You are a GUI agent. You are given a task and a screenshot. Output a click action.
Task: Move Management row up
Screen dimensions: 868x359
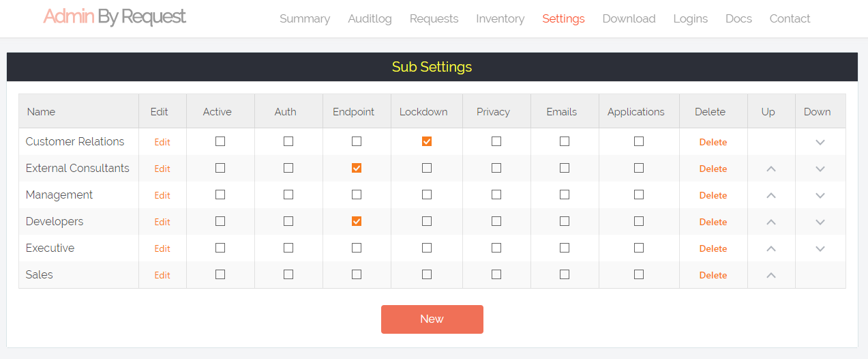771,195
